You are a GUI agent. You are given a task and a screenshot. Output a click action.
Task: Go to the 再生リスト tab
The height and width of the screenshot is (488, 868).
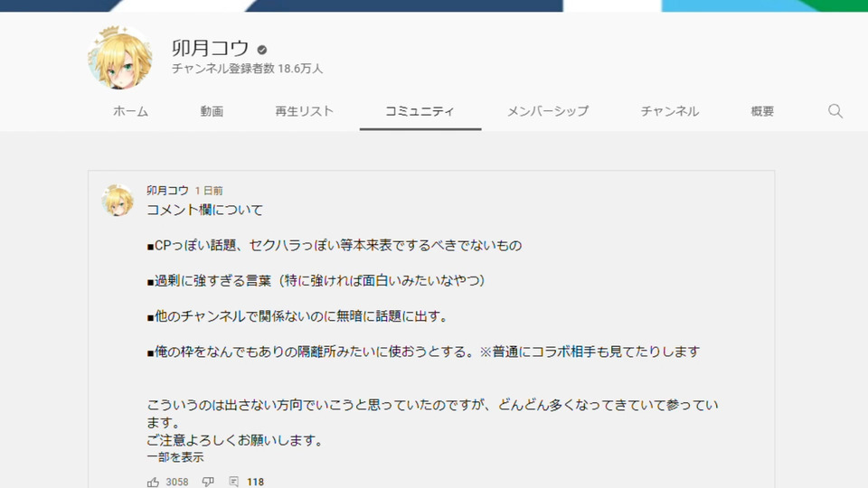(x=305, y=111)
